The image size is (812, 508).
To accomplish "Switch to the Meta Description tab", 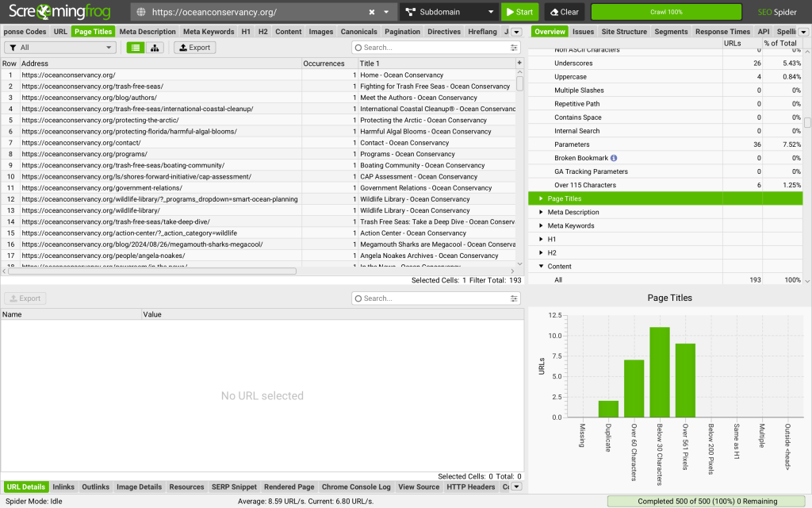I will (x=147, y=32).
